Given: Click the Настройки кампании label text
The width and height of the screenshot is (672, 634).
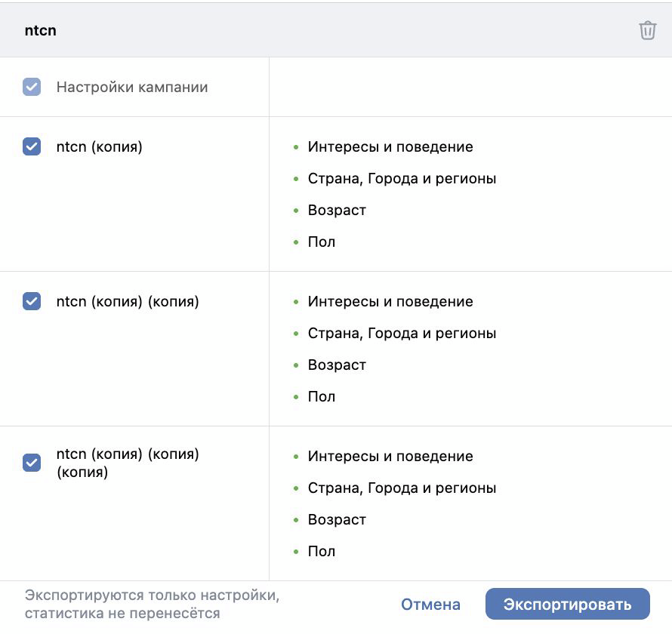Looking at the screenshot, I should click(131, 87).
